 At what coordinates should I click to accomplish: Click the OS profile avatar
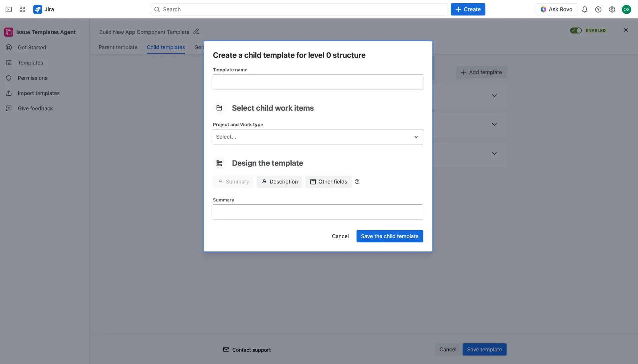click(626, 9)
